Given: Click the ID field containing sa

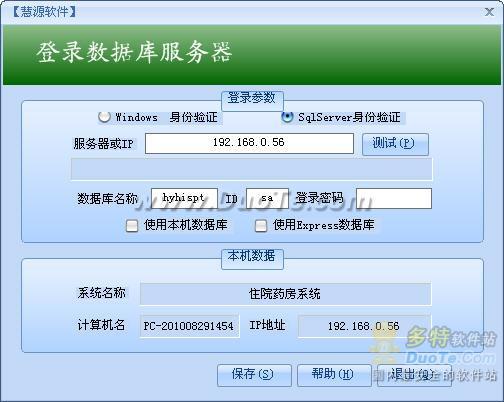Looking at the screenshot, I should point(267,198).
